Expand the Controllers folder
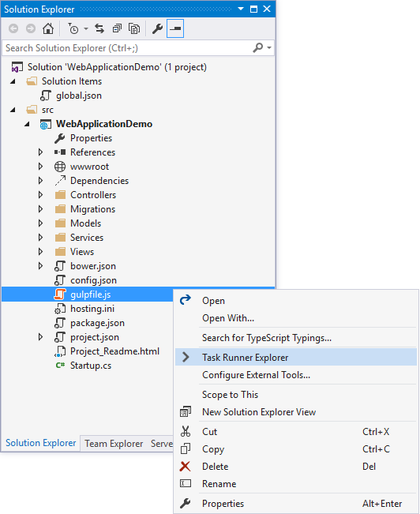 pyautogui.click(x=40, y=195)
